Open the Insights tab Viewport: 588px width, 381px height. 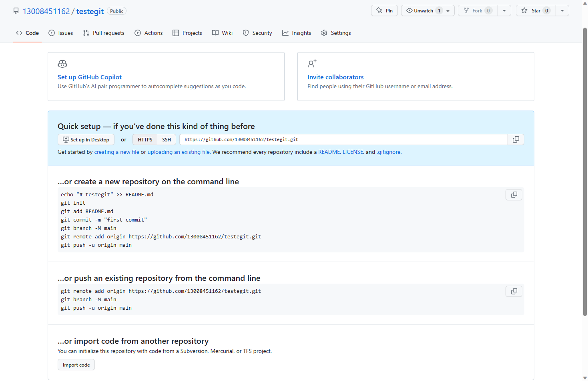(297, 33)
